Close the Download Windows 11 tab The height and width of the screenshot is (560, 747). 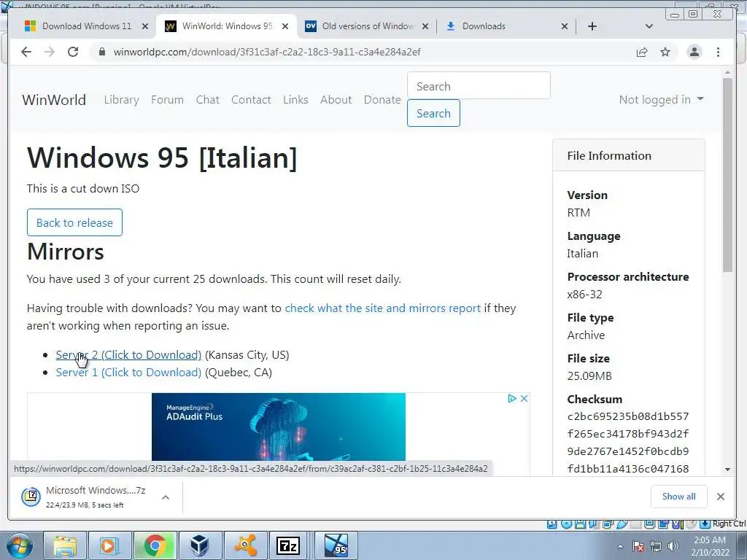click(145, 26)
